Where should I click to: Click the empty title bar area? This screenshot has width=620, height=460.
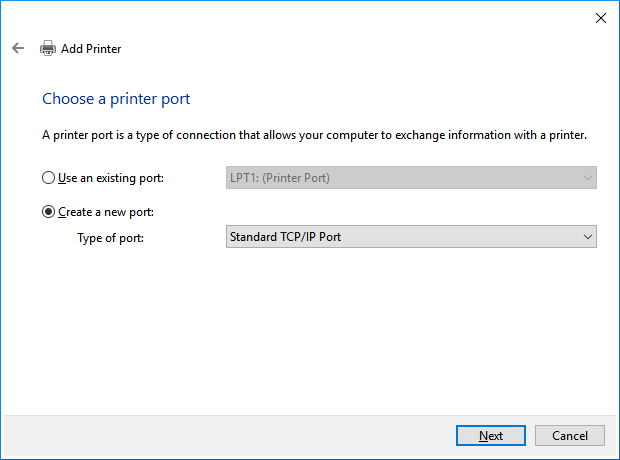coord(300,18)
